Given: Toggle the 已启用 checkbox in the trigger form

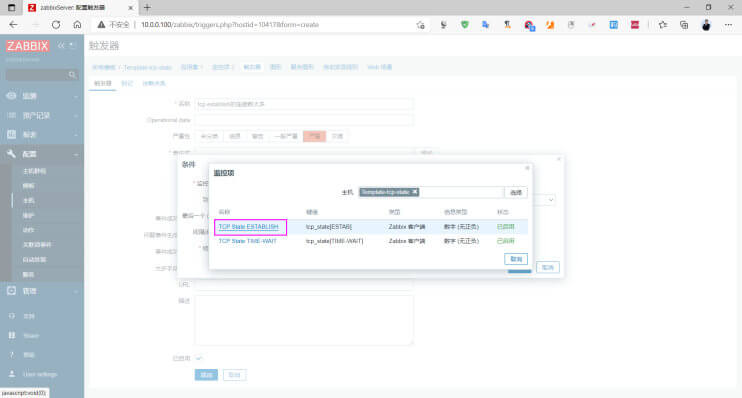Looking at the screenshot, I should pos(199,358).
